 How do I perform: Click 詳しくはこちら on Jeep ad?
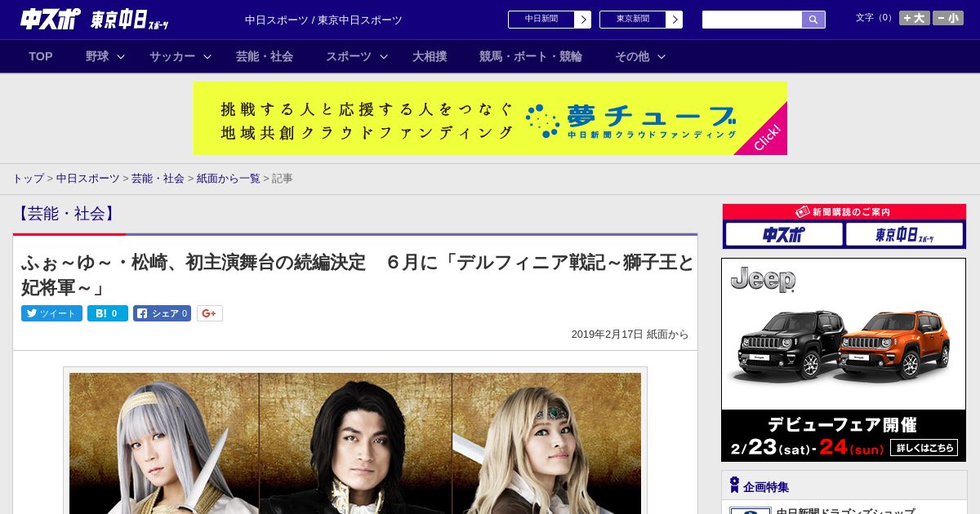pos(922,448)
